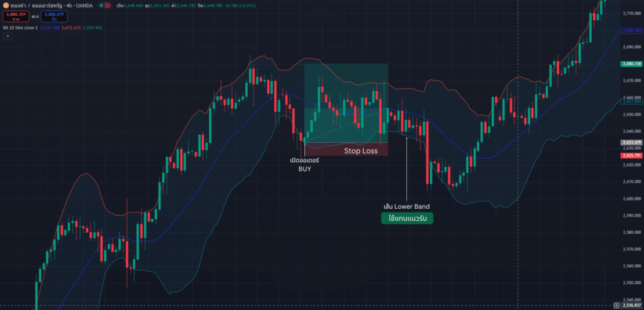Click the red 2,625.791 price axis label
The height and width of the screenshot is (310, 644).
[631, 155]
